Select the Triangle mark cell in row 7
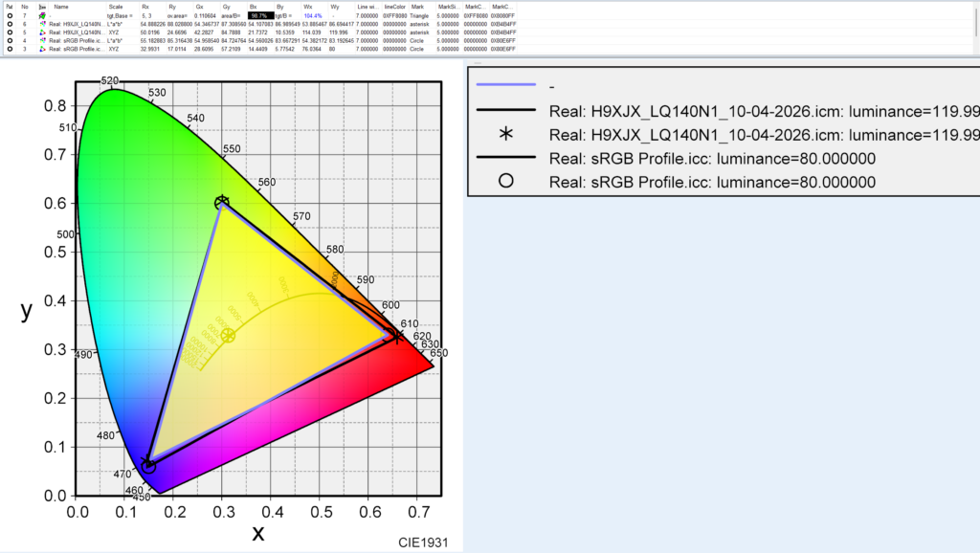 [x=422, y=16]
